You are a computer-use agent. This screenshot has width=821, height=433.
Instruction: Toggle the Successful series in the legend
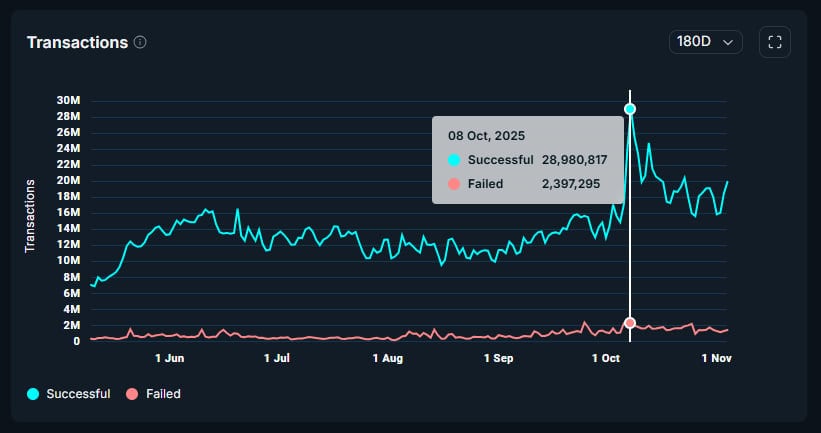78,394
